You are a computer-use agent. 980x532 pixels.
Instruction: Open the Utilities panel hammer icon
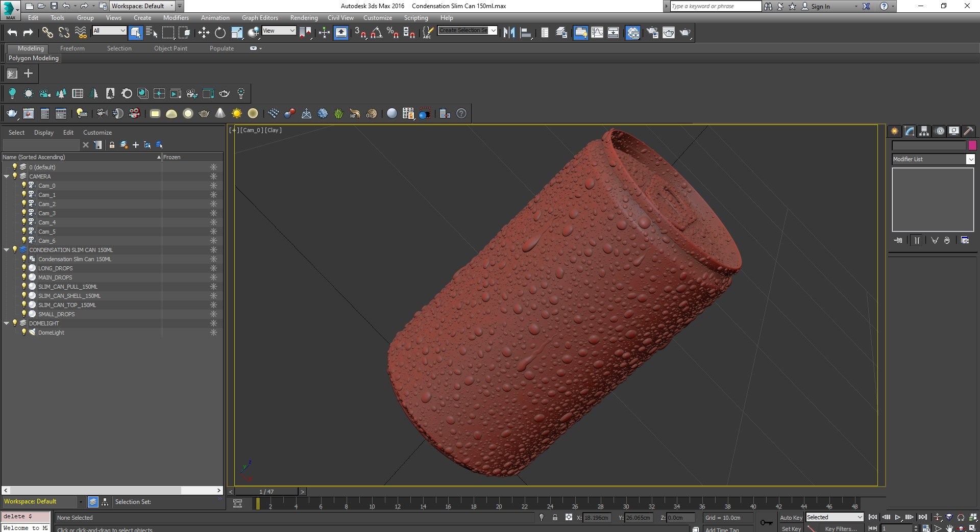(968, 131)
